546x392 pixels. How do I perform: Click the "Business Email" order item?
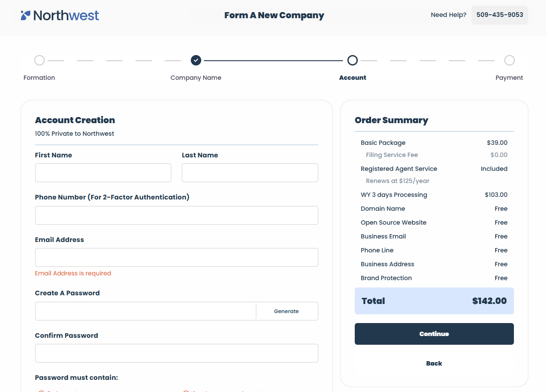coord(383,236)
